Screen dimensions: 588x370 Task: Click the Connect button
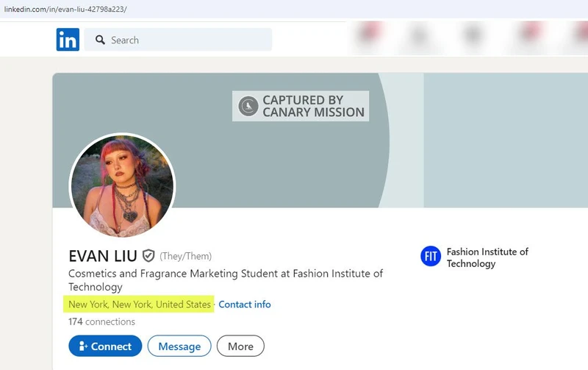click(105, 346)
